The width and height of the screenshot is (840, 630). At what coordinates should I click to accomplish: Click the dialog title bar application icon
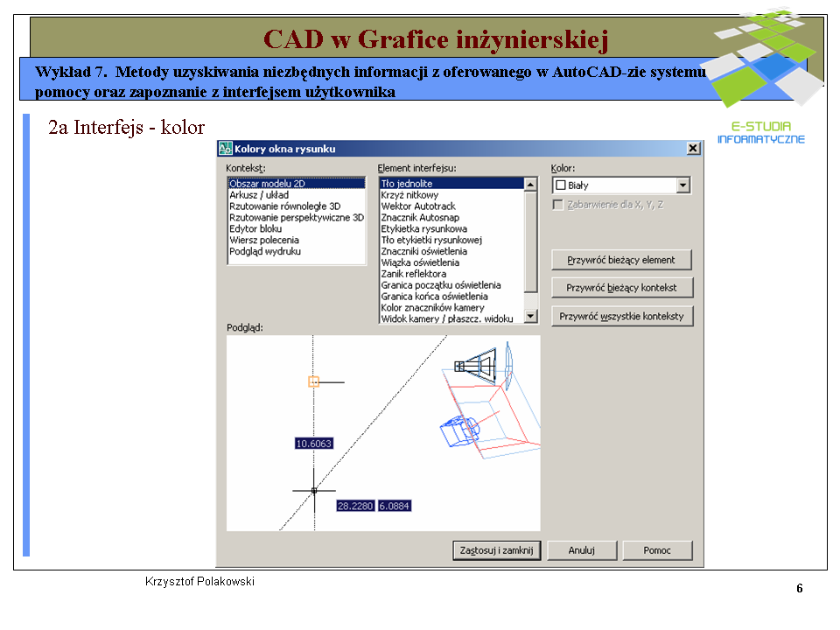(x=226, y=149)
